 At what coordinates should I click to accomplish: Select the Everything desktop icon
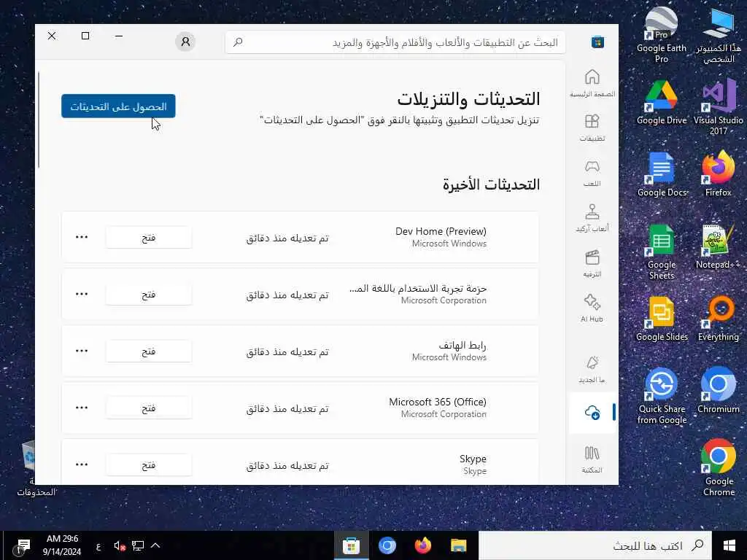[719, 319]
